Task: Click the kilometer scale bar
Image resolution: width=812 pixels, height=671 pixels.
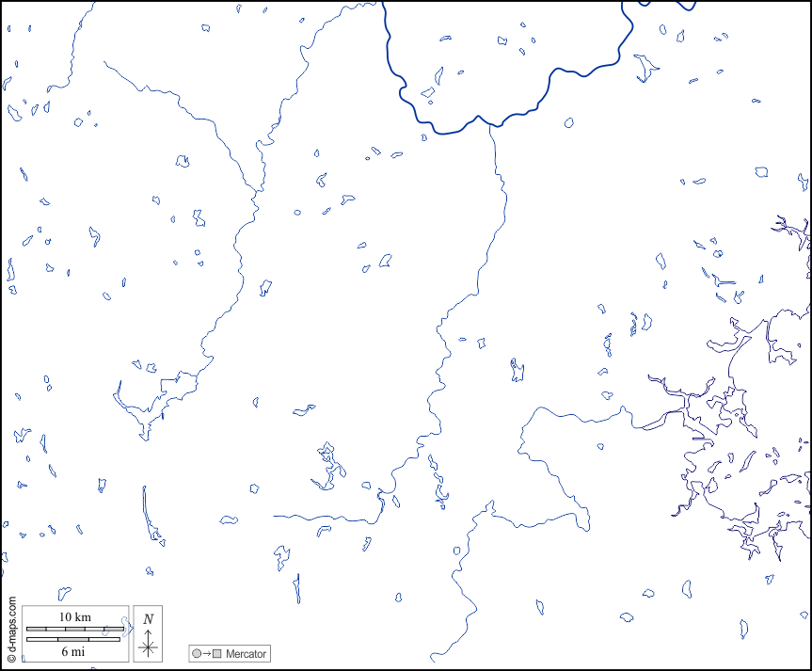Action: (x=73, y=628)
